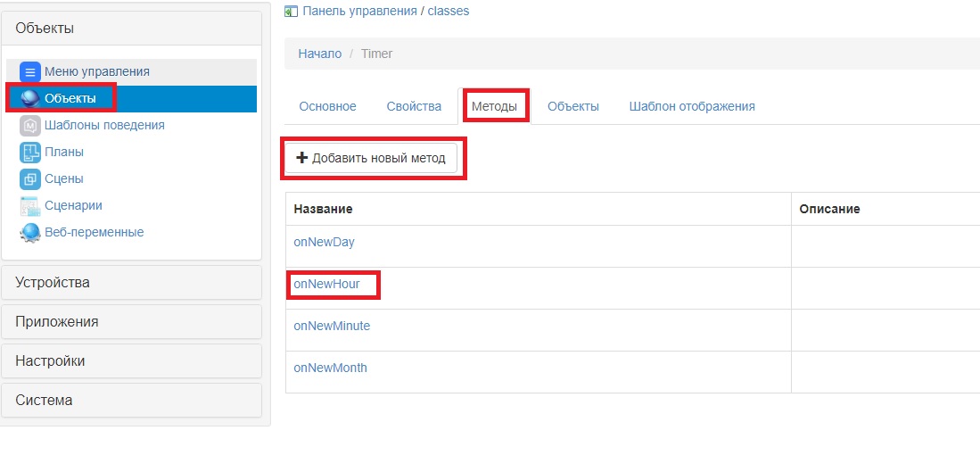Follow the Начало breadcrumb link
The image size is (980, 472).
(319, 54)
